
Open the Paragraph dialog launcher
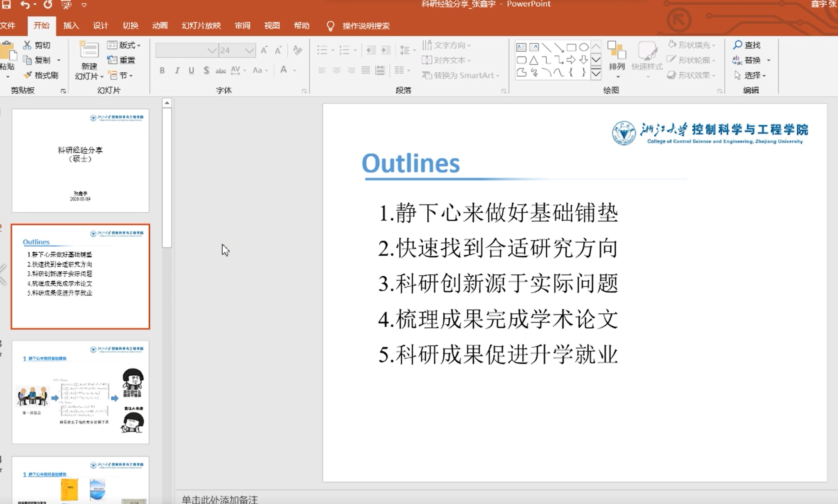[x=504, y=91]
